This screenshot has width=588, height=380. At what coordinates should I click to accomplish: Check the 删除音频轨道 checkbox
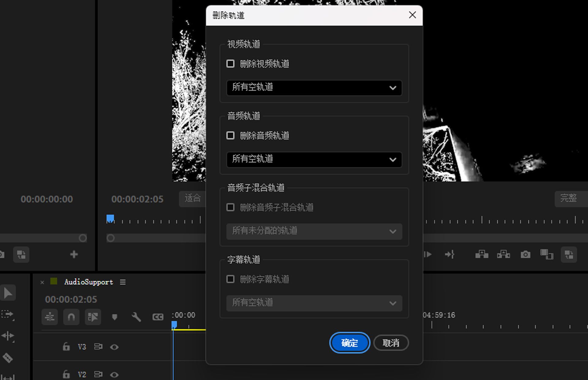(x=231, y=135)
